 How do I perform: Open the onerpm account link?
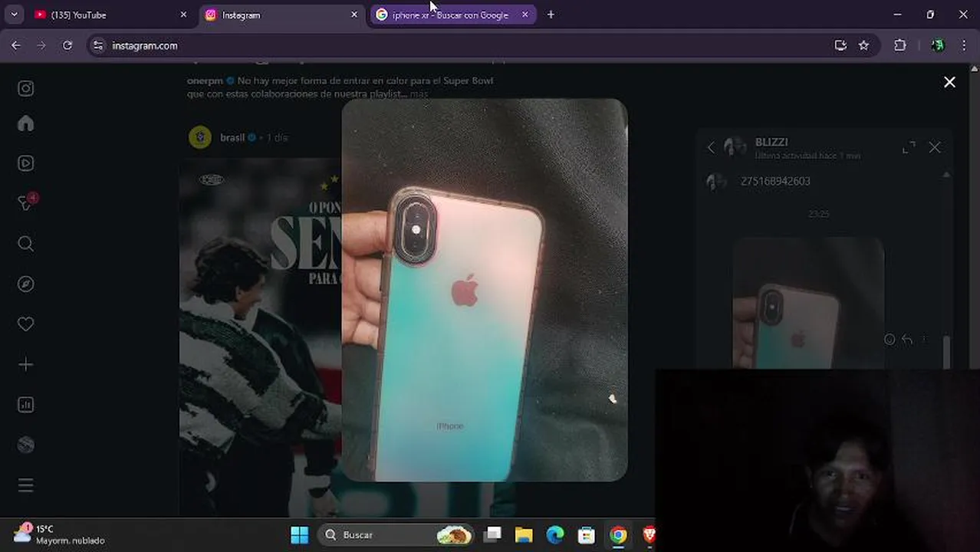point(206,80)
